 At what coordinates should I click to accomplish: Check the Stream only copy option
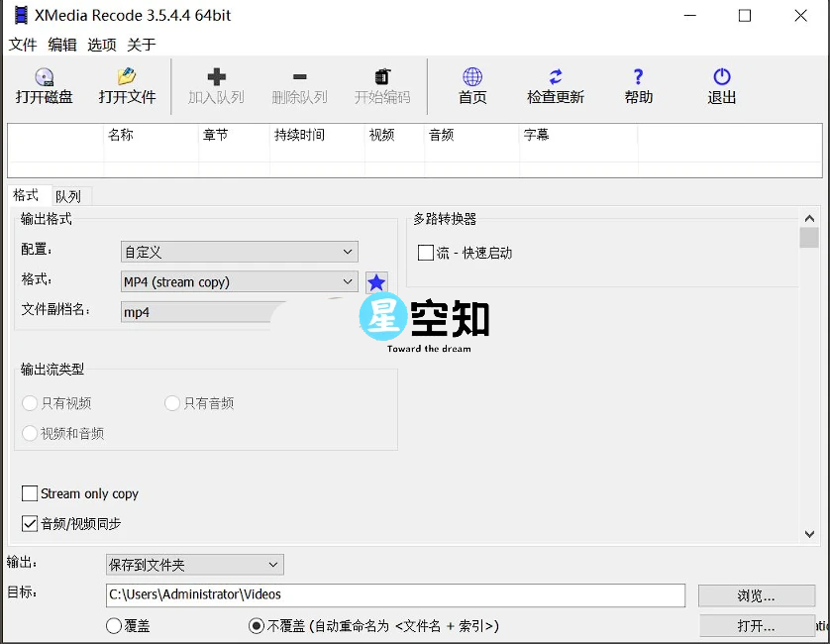click(29, 493)
